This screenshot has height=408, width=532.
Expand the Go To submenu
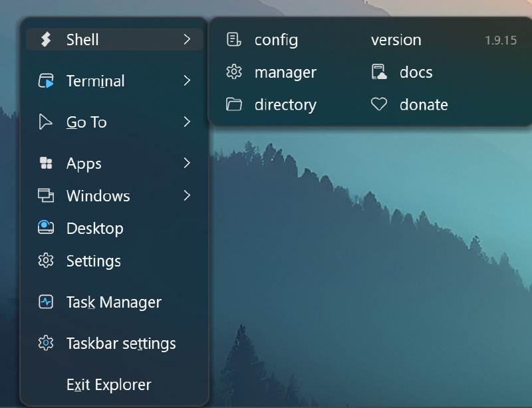[x=187, y=122]
